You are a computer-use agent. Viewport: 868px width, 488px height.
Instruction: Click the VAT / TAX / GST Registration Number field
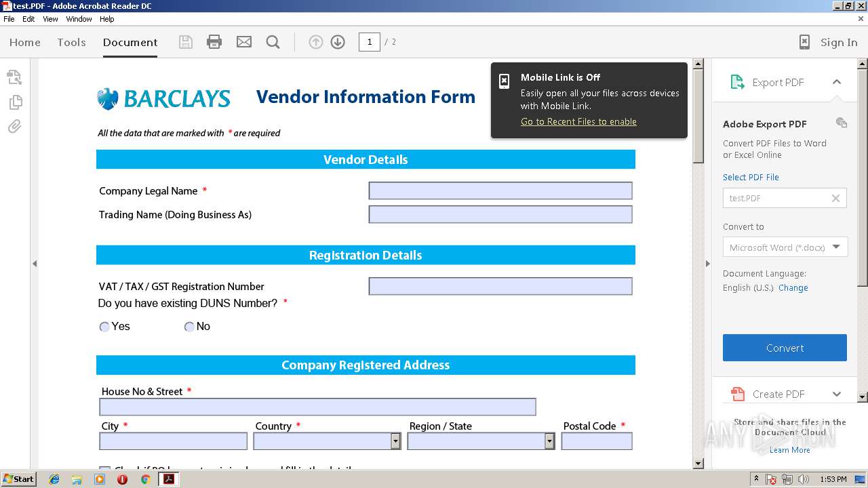pos(500,286)
